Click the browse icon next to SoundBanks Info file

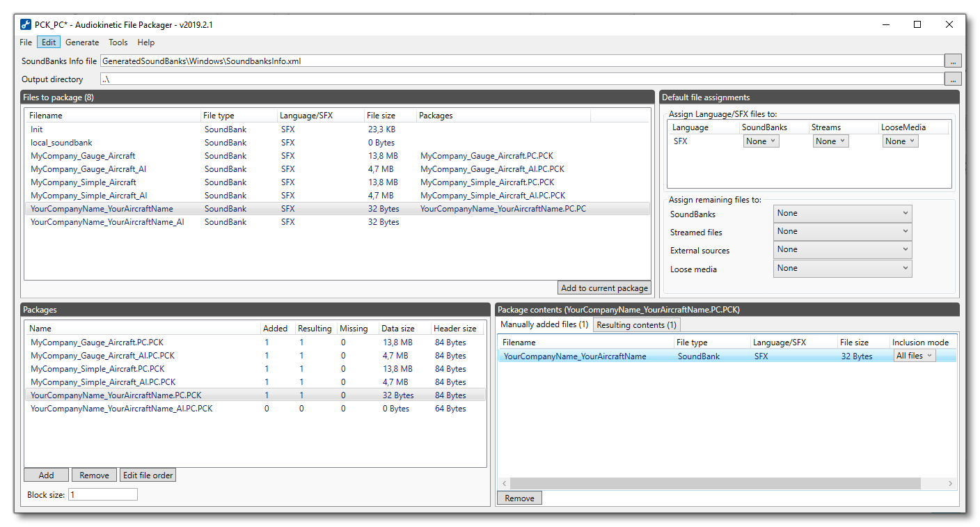952,61
